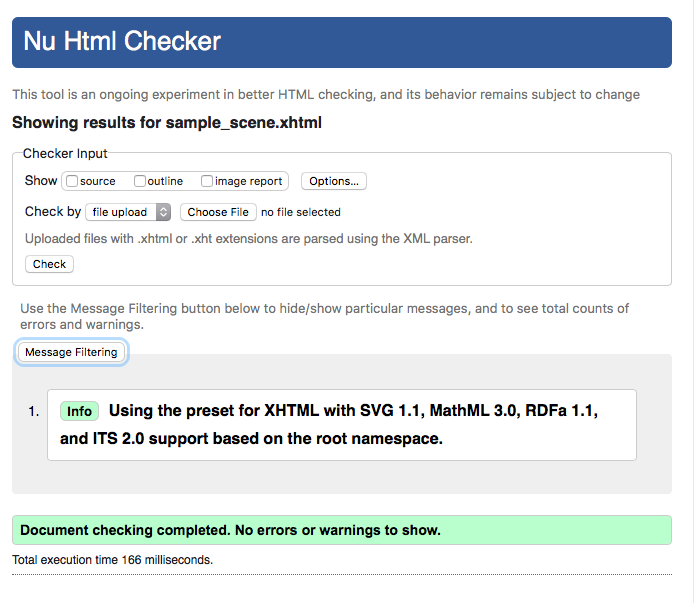Click the Nu Html Checker header banner
Image resolution: width=694 pixels, height=603 pixels.
click(342, 43)
